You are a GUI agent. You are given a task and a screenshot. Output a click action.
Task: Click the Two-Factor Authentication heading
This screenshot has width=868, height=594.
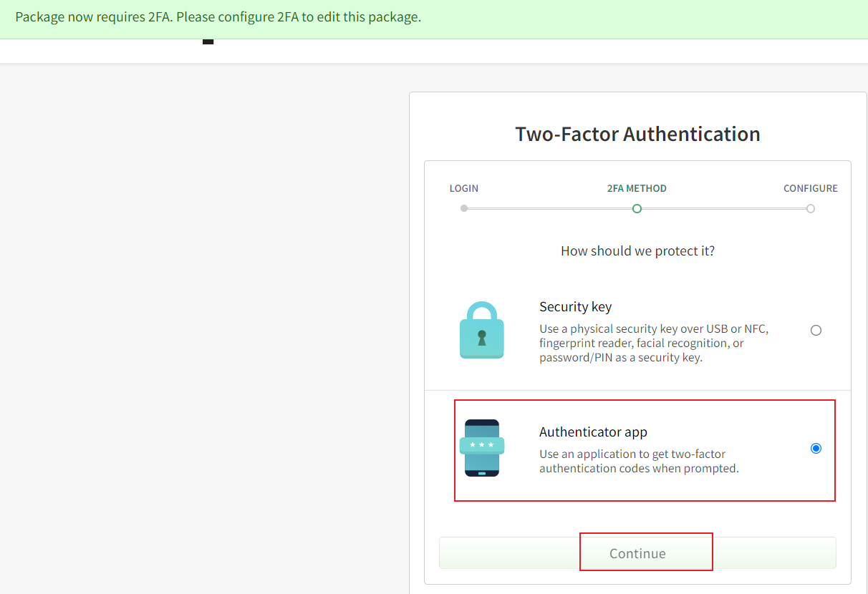tap(637, 134)
